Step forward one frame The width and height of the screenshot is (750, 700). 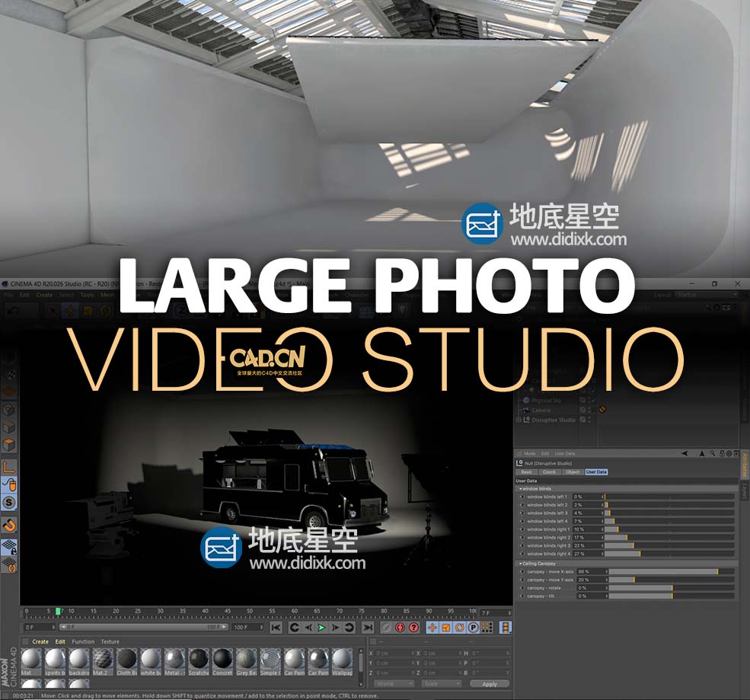click(335, 628)
